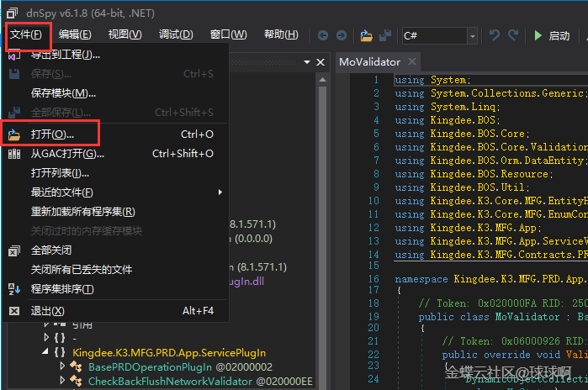Click the save icon beside 保存(S)
The image size is (588, 390).
pos(14,74)
